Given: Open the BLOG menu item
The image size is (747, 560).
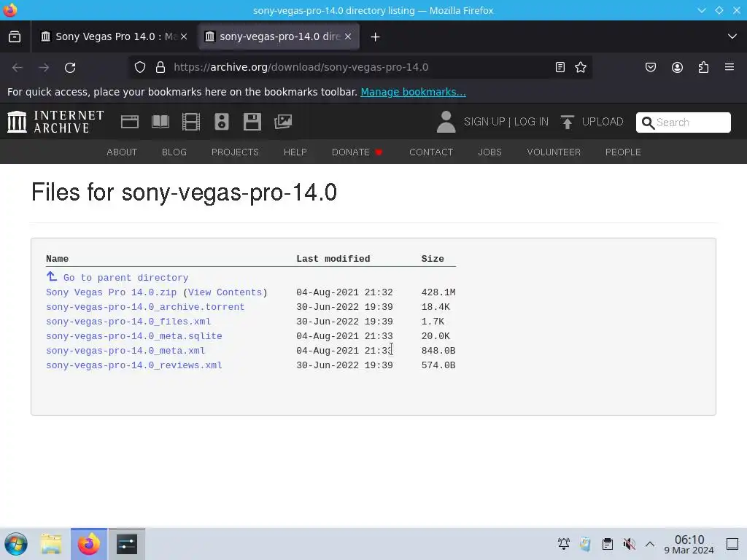Looking at the screenshot, I should [x=174, y=152].
